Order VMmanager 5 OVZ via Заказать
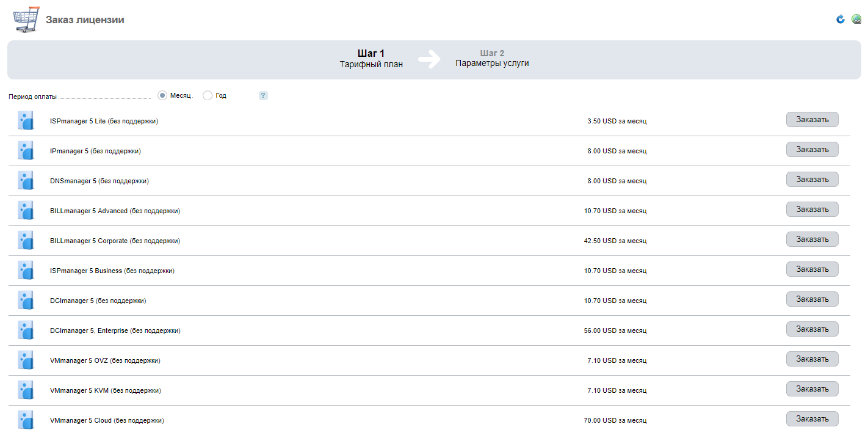Screen dimensions: 868x438 point(812,359)
